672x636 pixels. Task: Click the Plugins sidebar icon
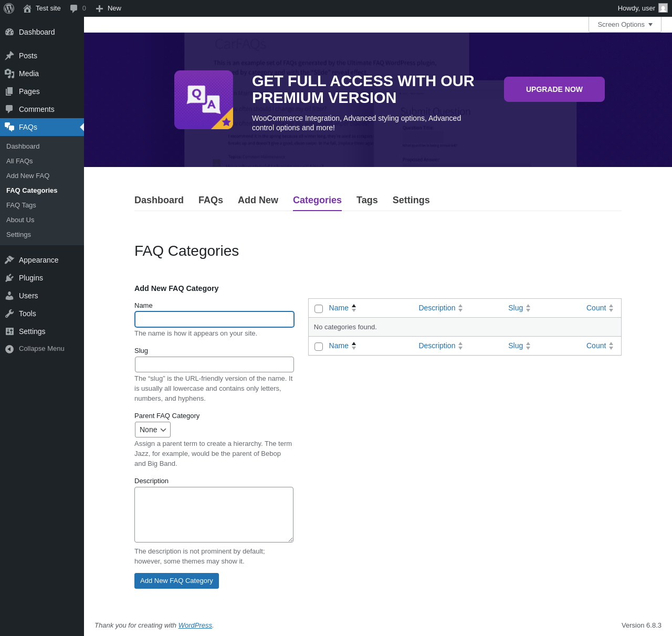(x=9, y=278)
